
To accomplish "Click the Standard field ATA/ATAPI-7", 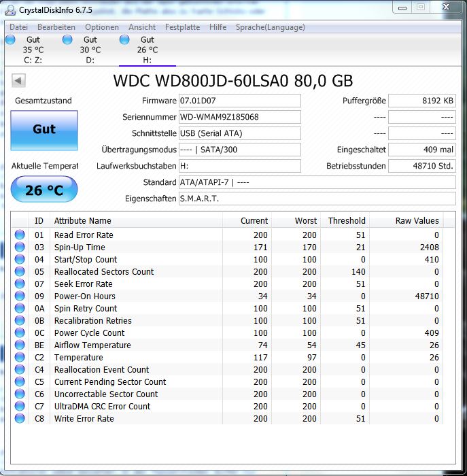I will (317, 182).
